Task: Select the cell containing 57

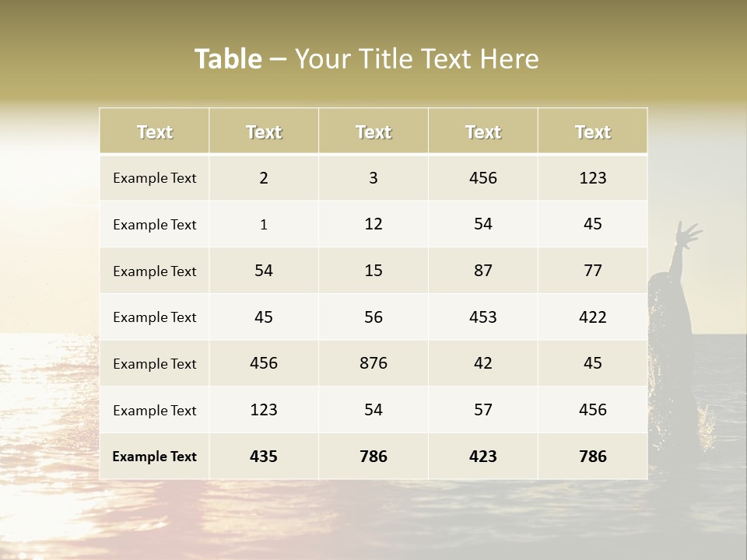Action: pos(483,410)
